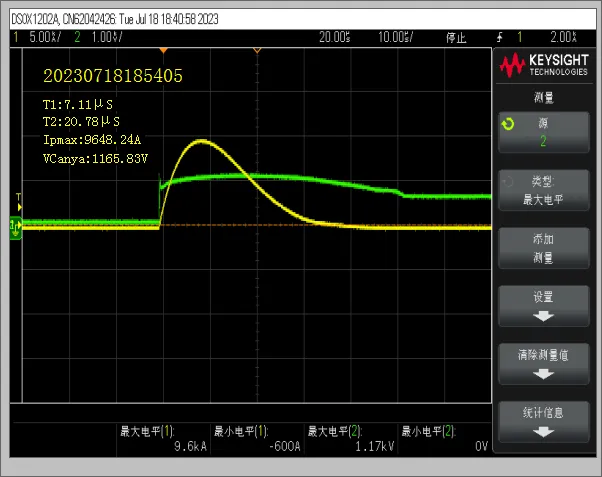Click the Keysight Technologies logo

click(x=544, y=66)
